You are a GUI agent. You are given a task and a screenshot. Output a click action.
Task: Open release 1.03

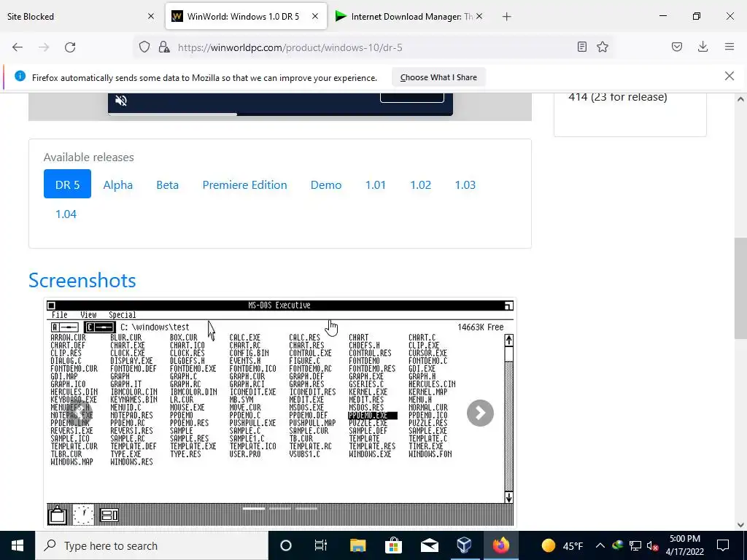(465, 184)
